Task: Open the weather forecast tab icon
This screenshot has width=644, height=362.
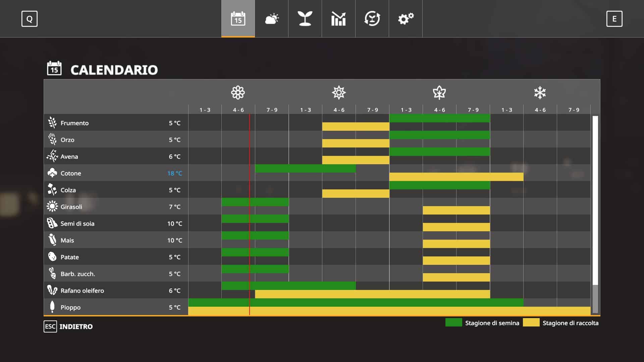Action: (272, 19)
